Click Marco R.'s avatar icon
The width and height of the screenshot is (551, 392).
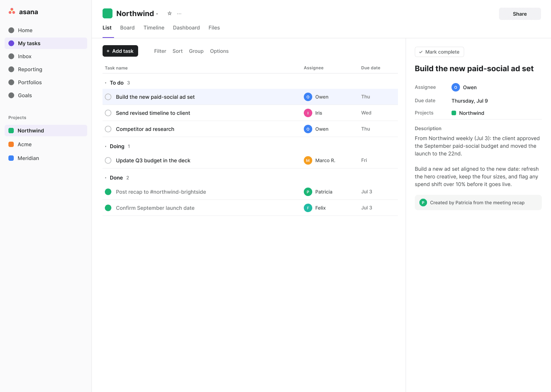pyautogui.click(x=308, y=160)
